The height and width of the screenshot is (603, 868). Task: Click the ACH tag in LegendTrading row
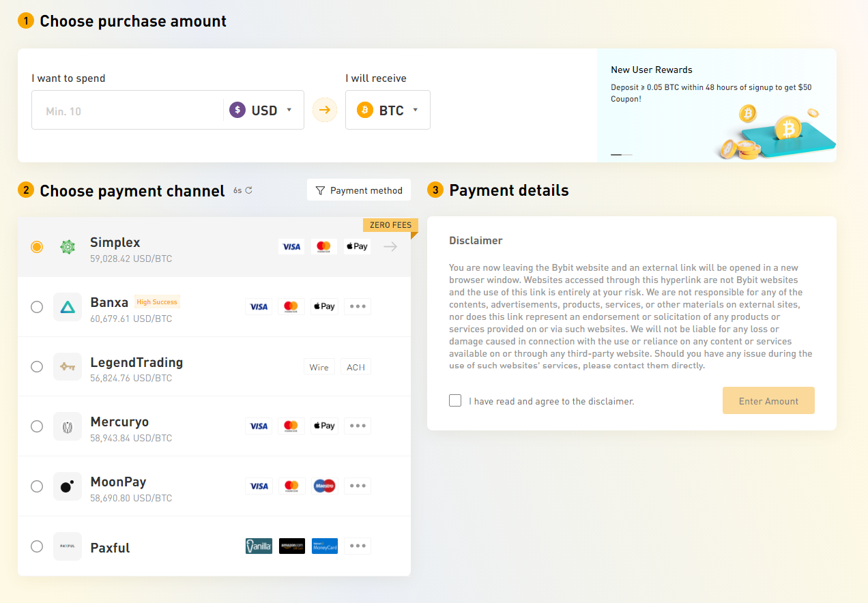[x=356, y=367]
